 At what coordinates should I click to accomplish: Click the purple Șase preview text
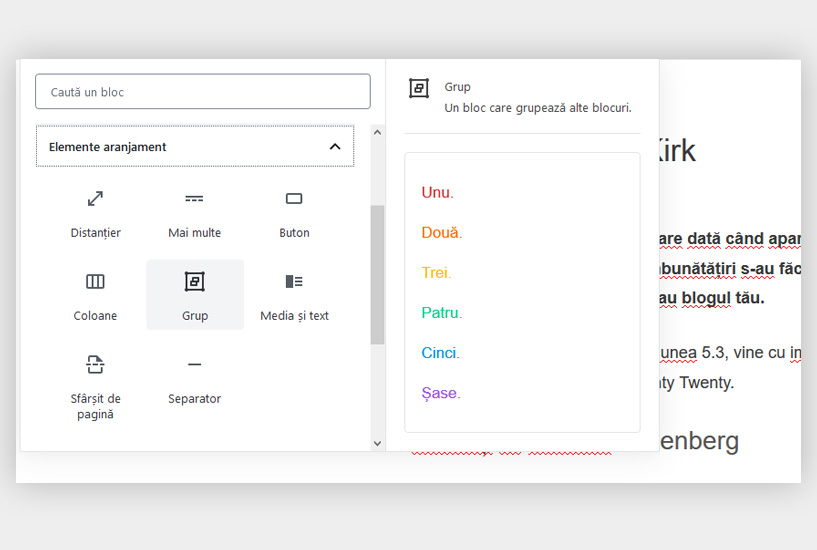click(440, 393)
